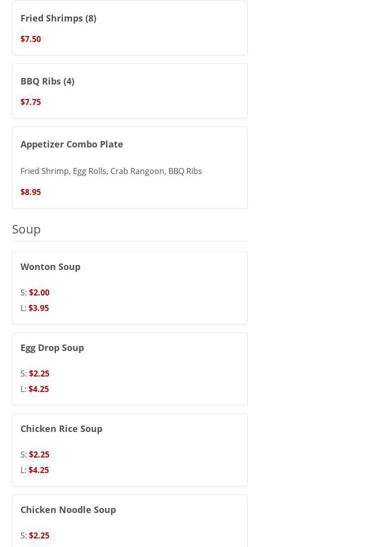Select the BBQ Ribs (4) item
The height and width of the screenshot is (547, 392).
tap(47, 81)
